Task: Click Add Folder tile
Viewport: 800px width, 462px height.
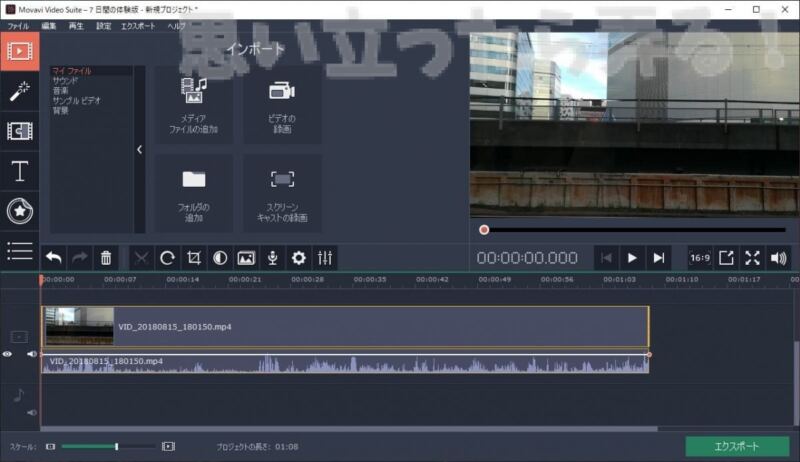Action: pos(193,194)
